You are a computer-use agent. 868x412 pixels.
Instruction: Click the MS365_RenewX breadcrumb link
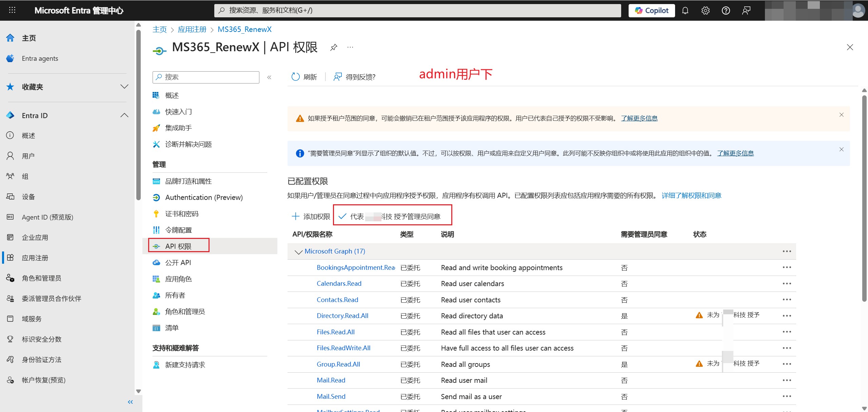pos(244,30)
